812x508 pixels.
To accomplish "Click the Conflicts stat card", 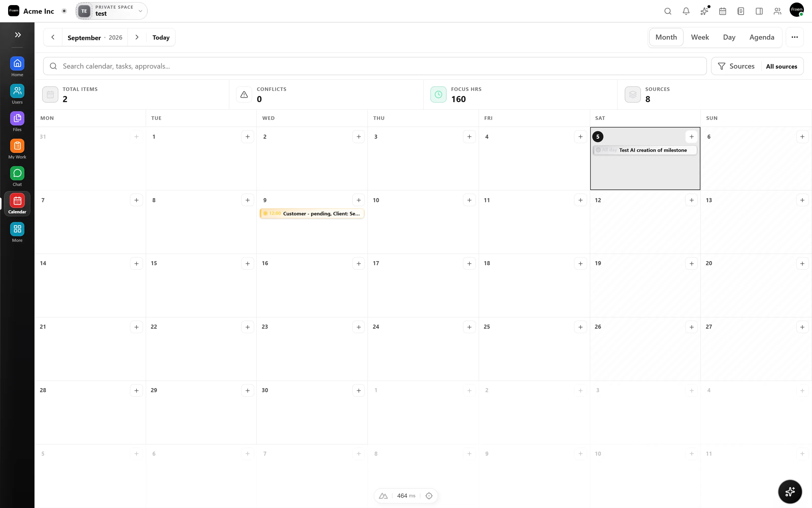I will point(326,94).
